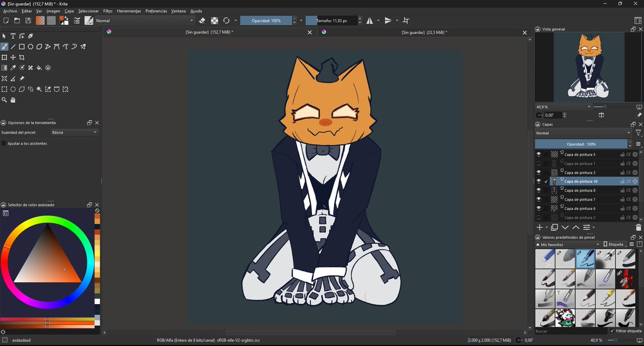Toggle visibility of Capa de pintura 6

click(539, 208)
